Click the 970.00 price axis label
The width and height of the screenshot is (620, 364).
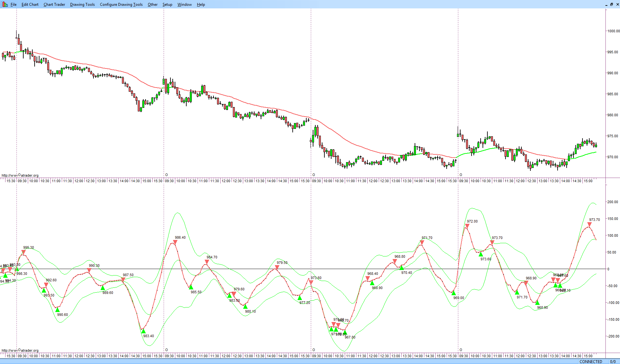(613, 157)
